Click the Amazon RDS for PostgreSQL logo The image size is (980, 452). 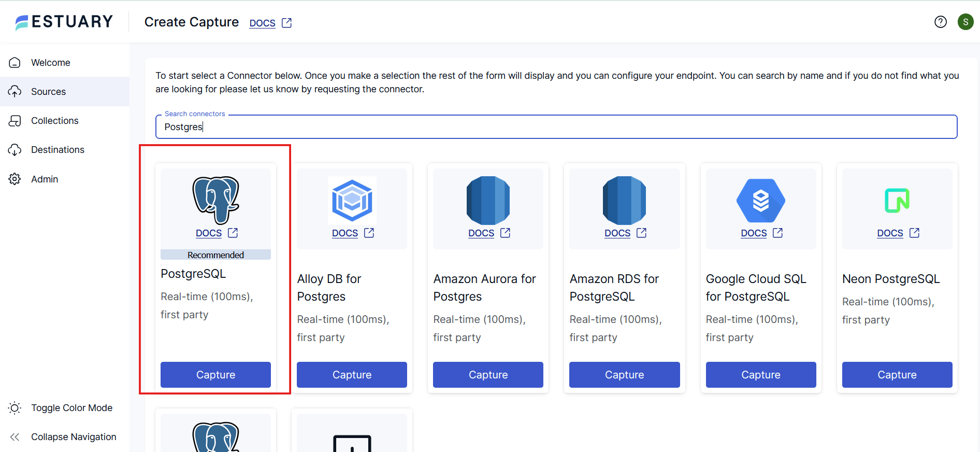pos(625,200)
